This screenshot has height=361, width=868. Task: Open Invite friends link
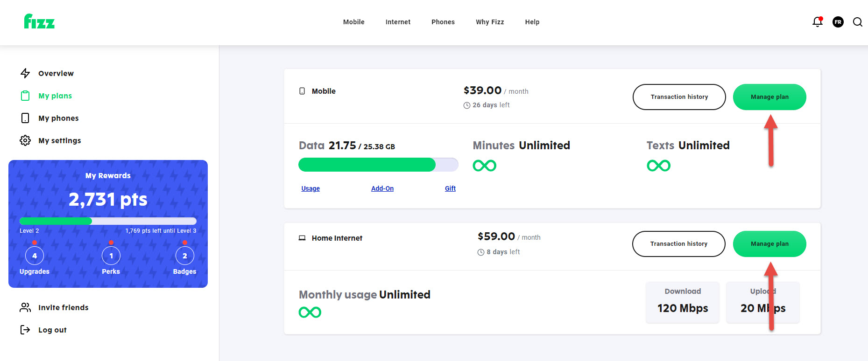tap(64, 307)
